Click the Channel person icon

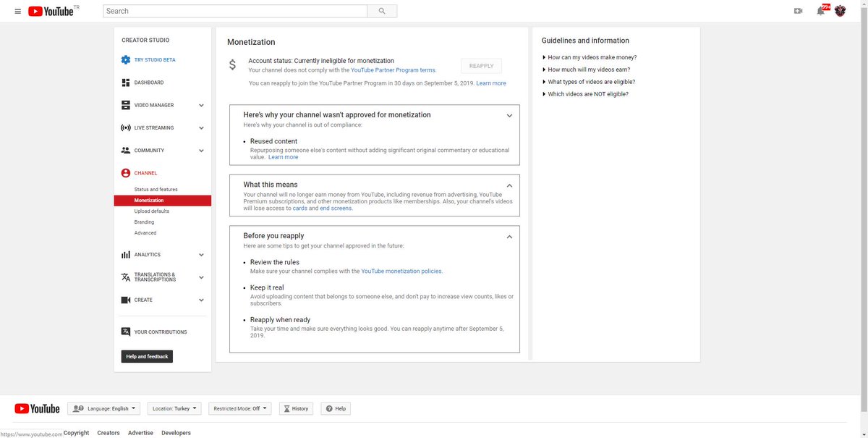(x=126, y=173)
